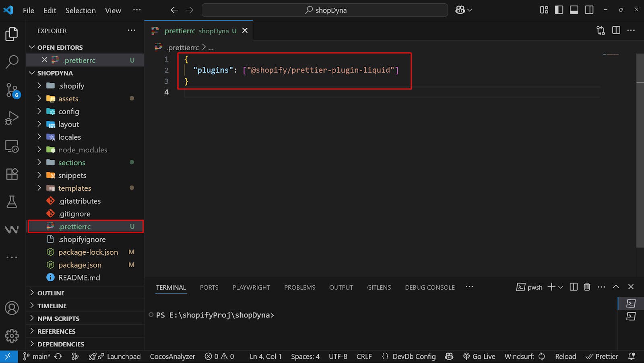Open the Testing flask icon

12,202
